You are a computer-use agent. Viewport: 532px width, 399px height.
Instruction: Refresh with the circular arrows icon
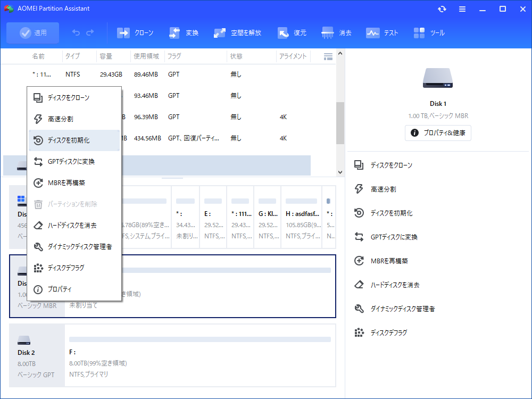pyautogui.click(x=442, y=9)
